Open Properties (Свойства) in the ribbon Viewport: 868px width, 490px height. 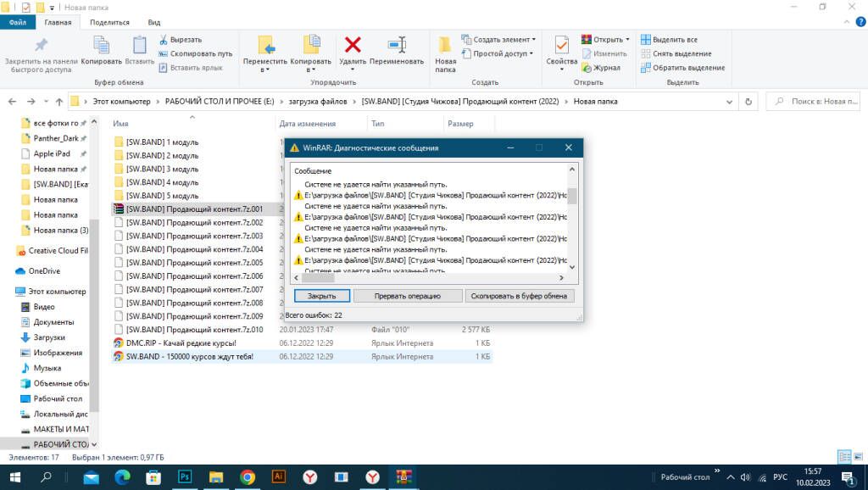point(561,45)
